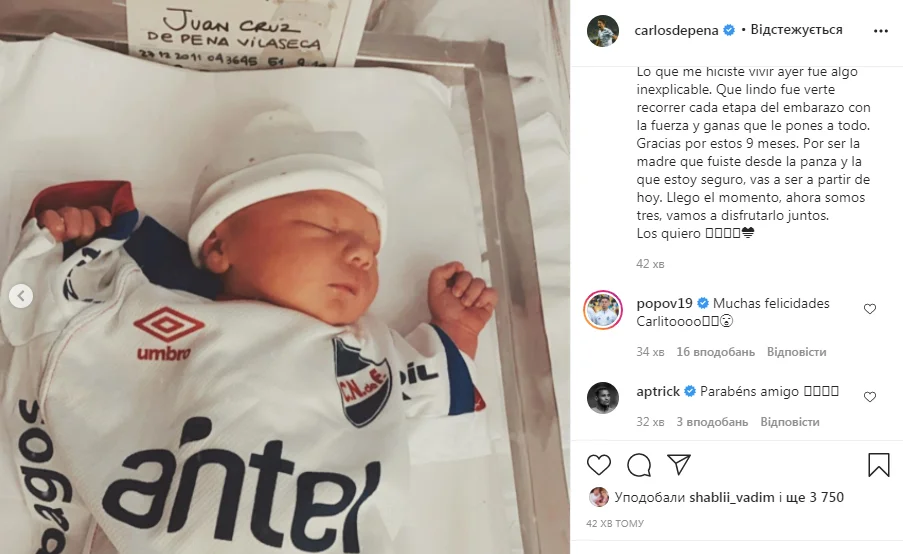View 16 вподобань on popov19 comment
Viewport: 903px width, 554px height.
tap(715, 352)
